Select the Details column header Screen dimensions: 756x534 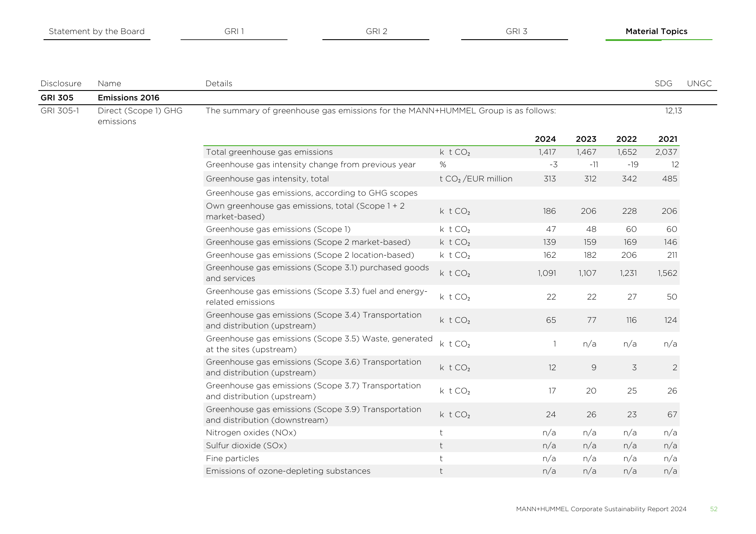(219, 84)
